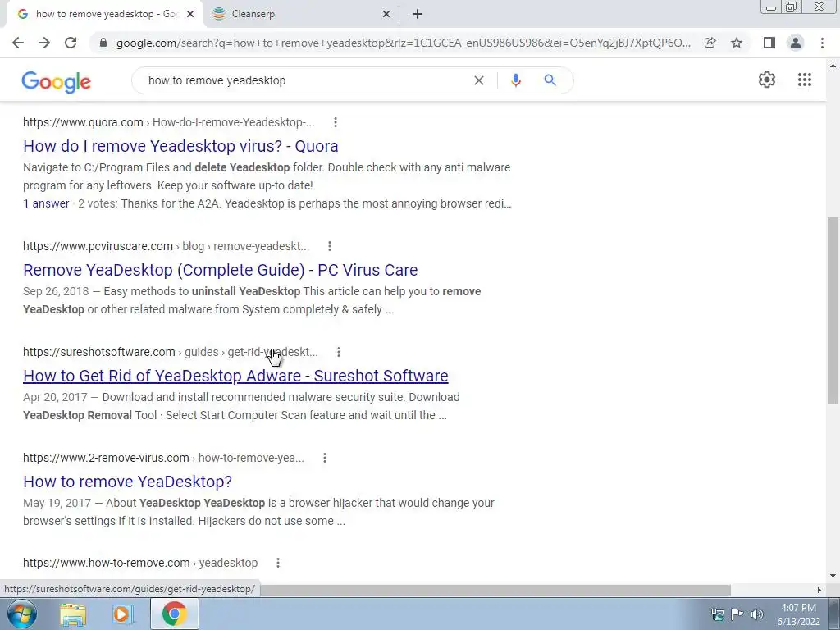Screen dimensions: 840x630
Task: Open the Chrome profile avatar
Action: point(796,43)
